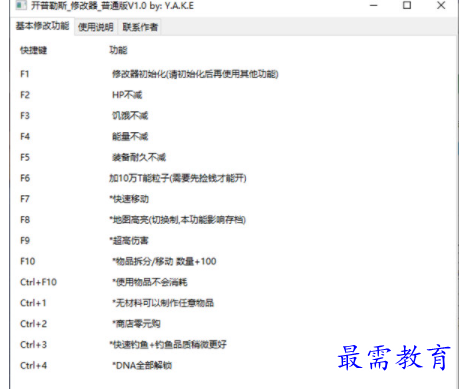Image resolution: width=459 pixels, height=389 pixels.
Task: Click the *无材料可以制作任意物品 text
Action: (163, 303)
